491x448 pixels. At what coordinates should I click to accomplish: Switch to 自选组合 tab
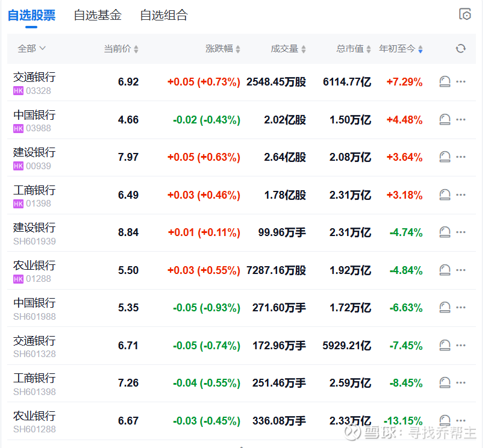(x=164, y=16)
